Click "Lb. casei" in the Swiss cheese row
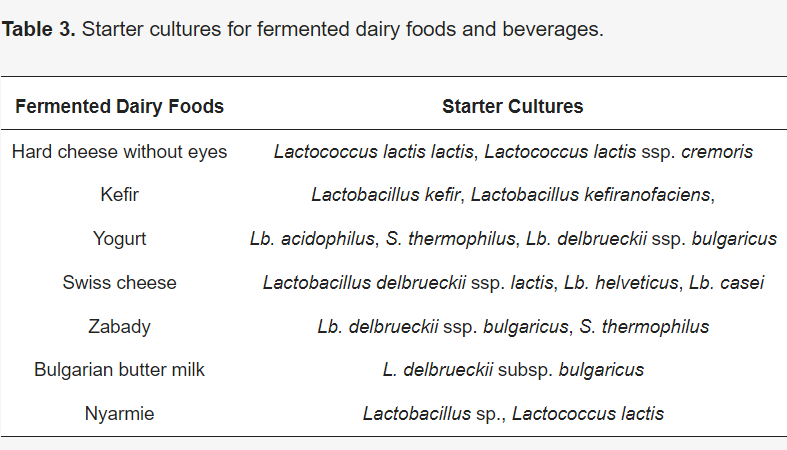 point(727,282)
